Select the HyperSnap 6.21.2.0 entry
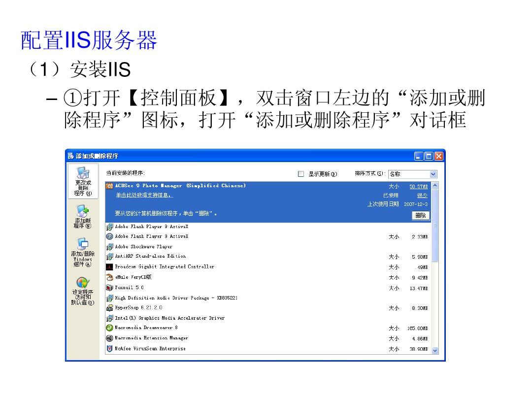Image resolution: width=532 pixels, height=399 pixels. [x=268, y=308]
